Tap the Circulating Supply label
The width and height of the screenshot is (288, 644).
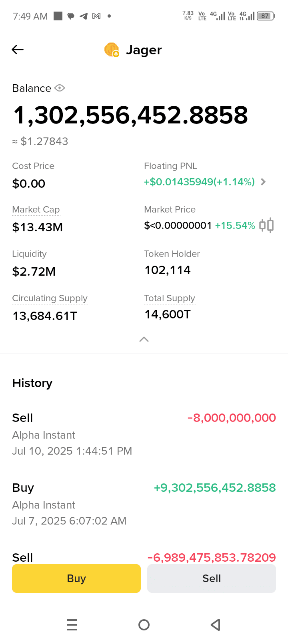pos(50,298)
